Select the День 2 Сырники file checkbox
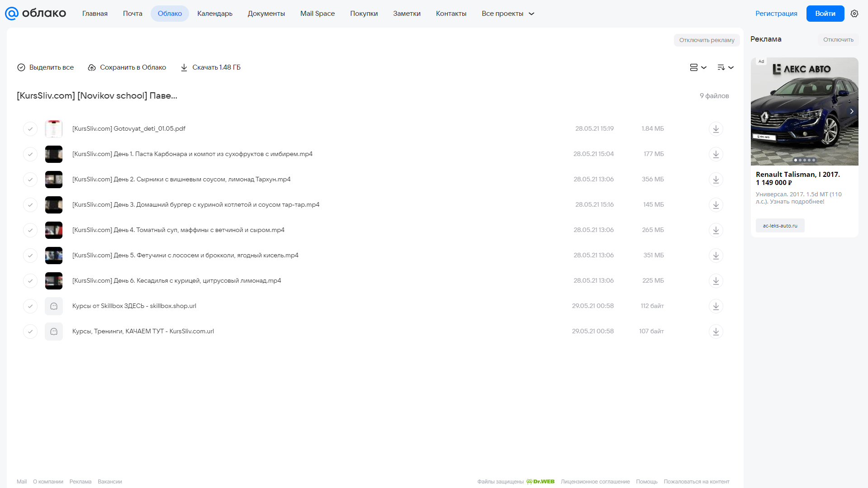868x488 pixels. click(x=30, y=180)
